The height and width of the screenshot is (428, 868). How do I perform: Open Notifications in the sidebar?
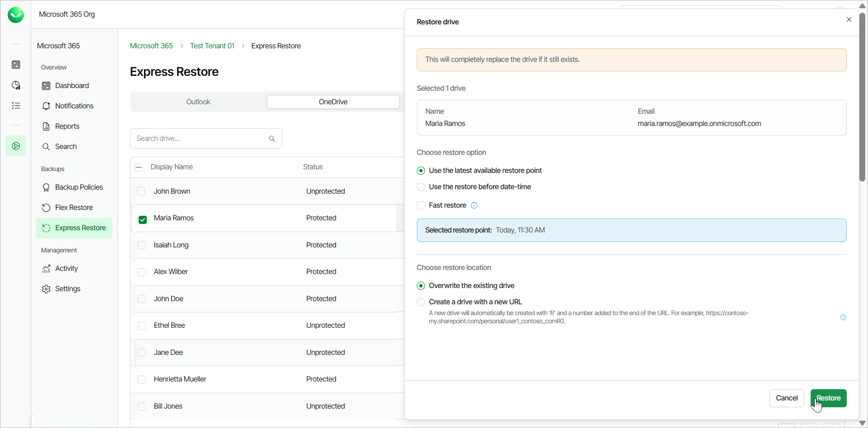click(74, 106)
